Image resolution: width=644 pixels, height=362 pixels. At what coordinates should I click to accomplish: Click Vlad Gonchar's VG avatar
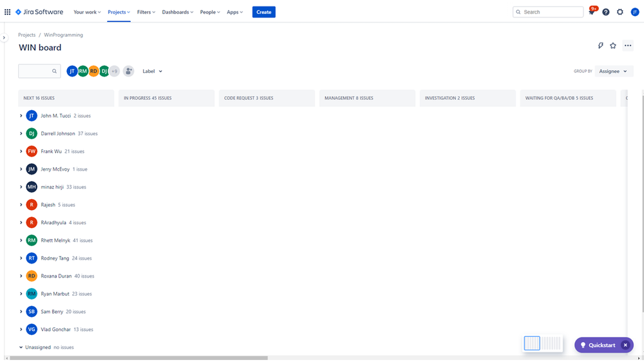(32, 329)
